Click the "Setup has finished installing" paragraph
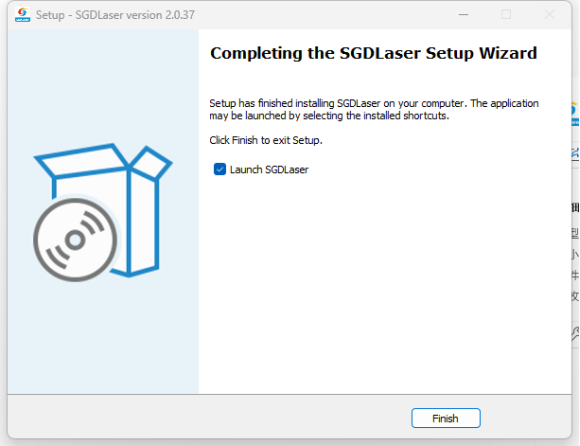This screenshot has height=446, width=580. 374,109
